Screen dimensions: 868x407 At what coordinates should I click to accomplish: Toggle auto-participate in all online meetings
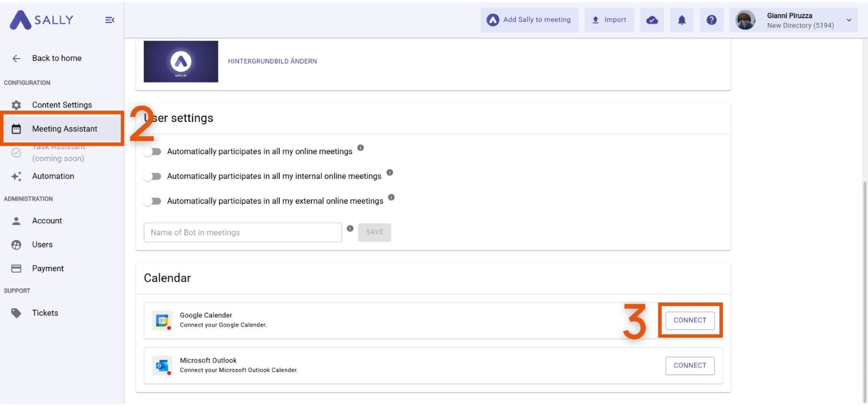[x=152, y=152]
